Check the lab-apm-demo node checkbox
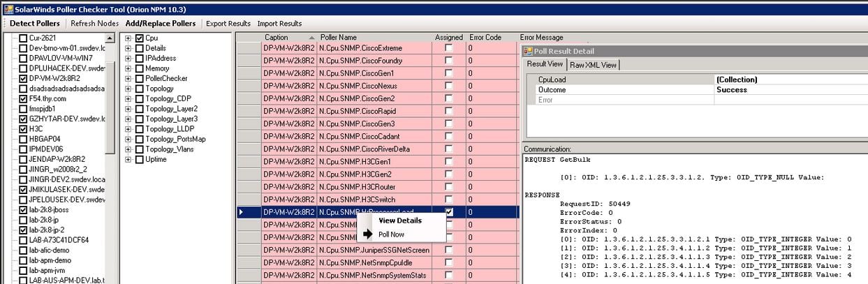Screen dimensions: 868x284 (x=24, y=260)
